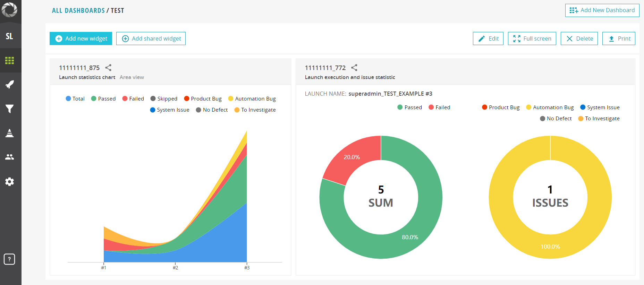Open the Dashboards grid icon in sidebar
644x285 pixels.
tap(10, 61)
